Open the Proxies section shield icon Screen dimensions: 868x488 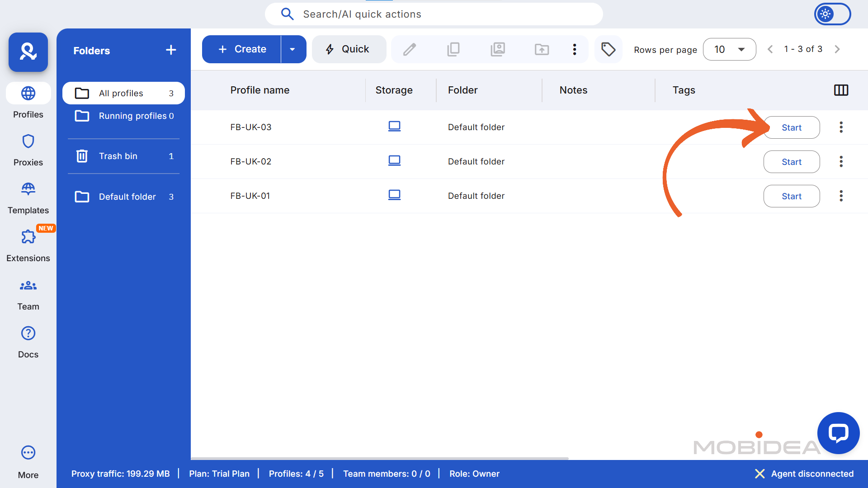[x=28, y=141]
